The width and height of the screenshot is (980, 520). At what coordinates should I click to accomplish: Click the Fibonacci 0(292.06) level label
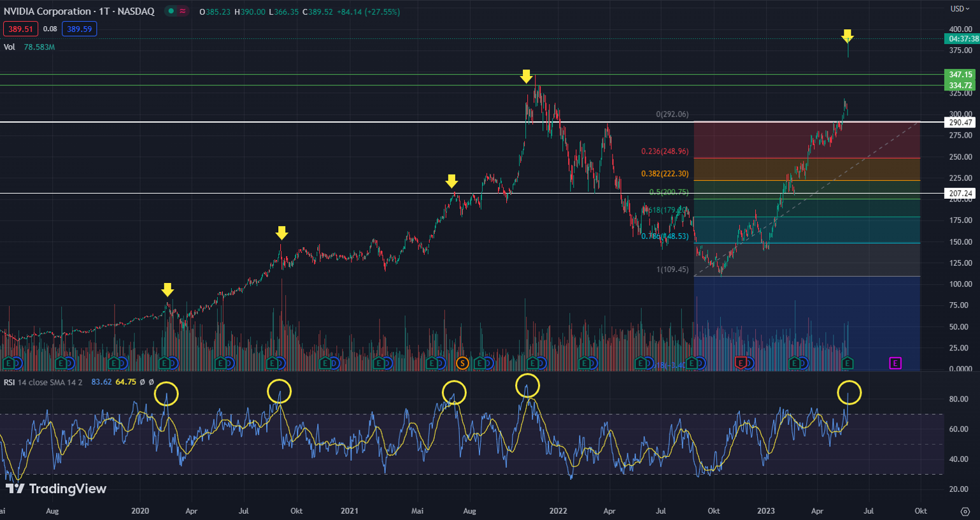point(672,115)
